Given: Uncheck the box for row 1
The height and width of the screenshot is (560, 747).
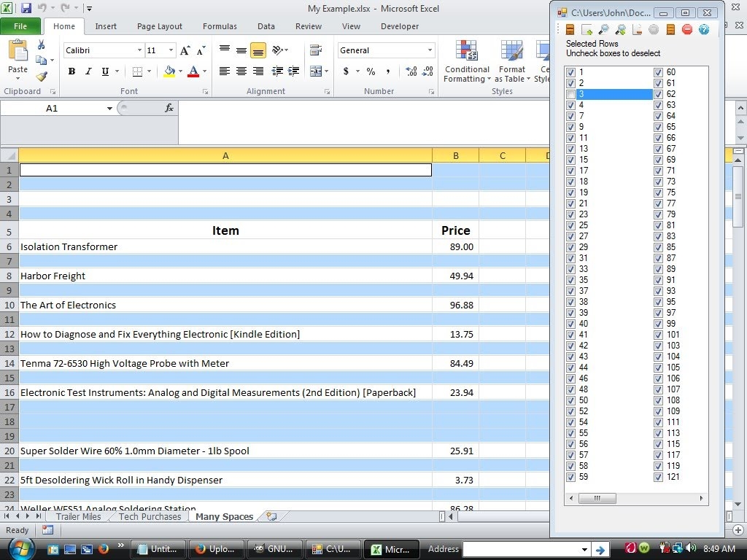Looking at the screenshot, I should pos(570,72).
